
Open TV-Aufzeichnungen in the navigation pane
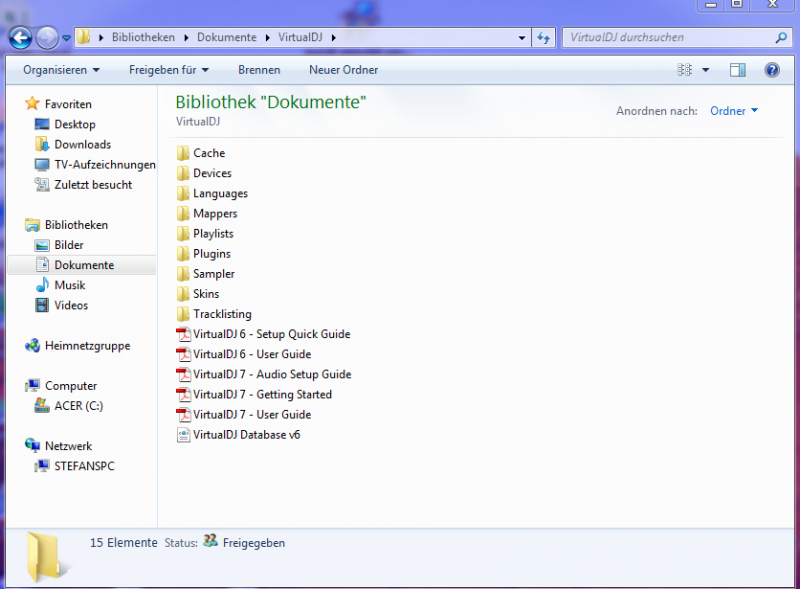coord(105,164)
